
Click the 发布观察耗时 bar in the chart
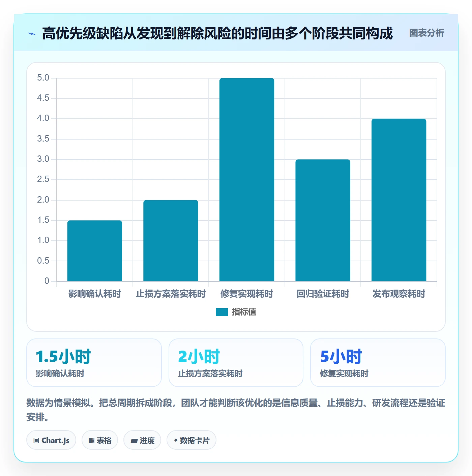[x=399, y=200]
